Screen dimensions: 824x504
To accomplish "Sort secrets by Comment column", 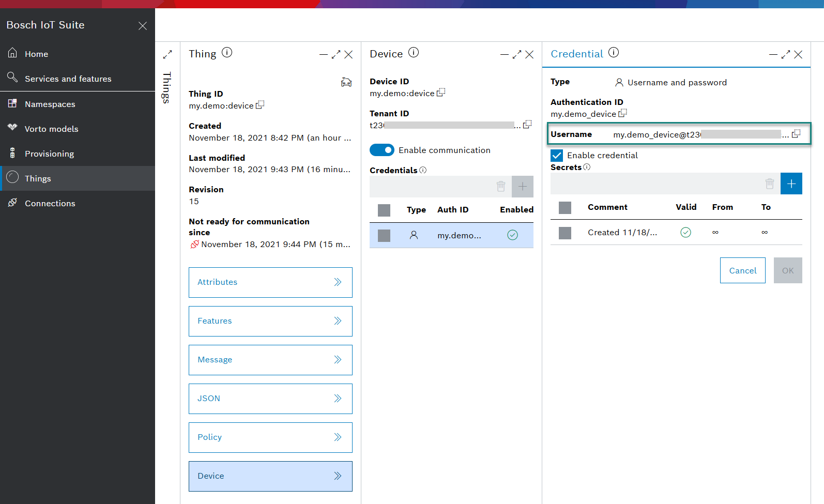I will (x=607, y=207).
